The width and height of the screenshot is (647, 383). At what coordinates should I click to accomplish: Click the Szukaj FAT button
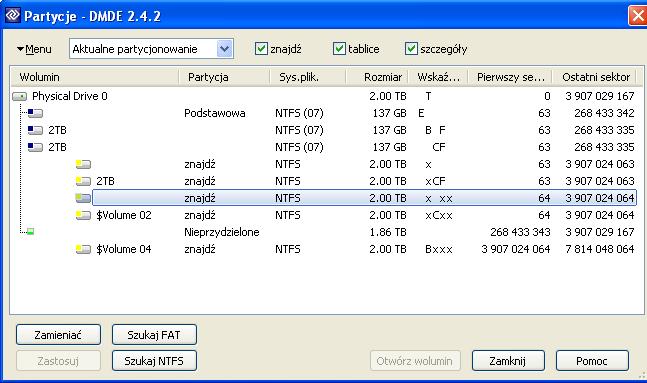click(154, 335)
